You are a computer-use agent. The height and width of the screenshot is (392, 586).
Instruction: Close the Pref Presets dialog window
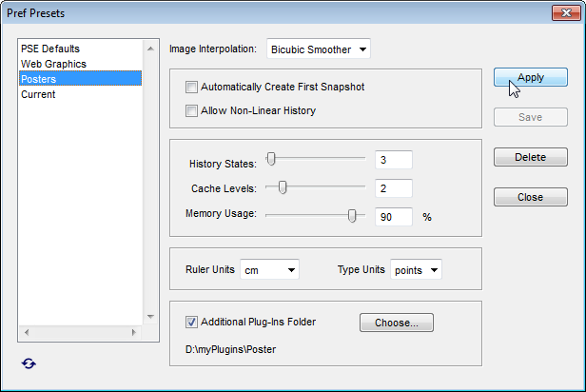coord(566,13)
